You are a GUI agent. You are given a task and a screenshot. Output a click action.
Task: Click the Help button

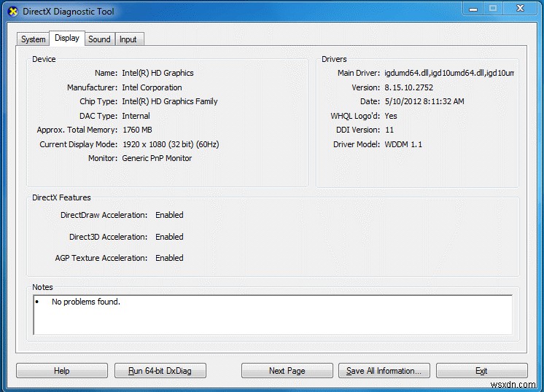pyautogui.click(x=62, y=371)
